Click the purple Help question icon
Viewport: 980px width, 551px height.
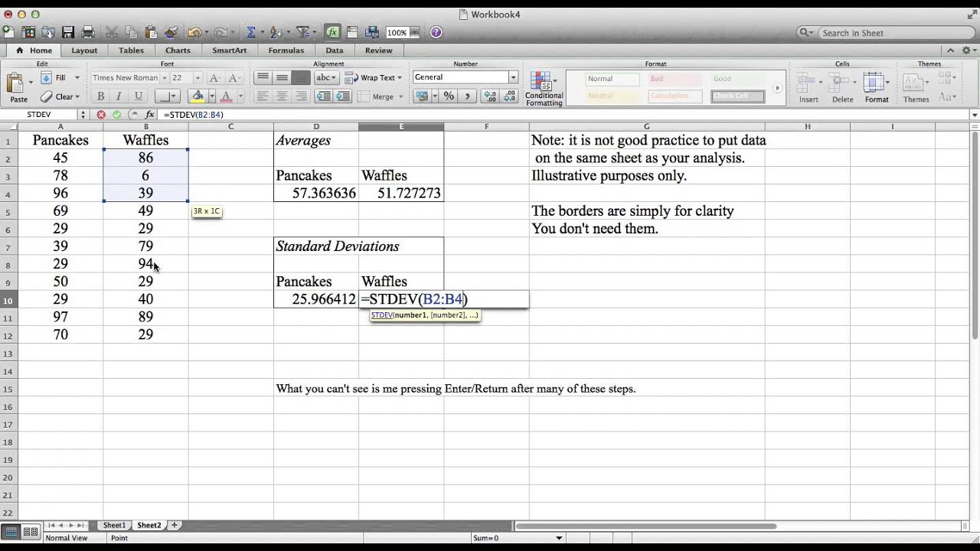tap(436, 32)
